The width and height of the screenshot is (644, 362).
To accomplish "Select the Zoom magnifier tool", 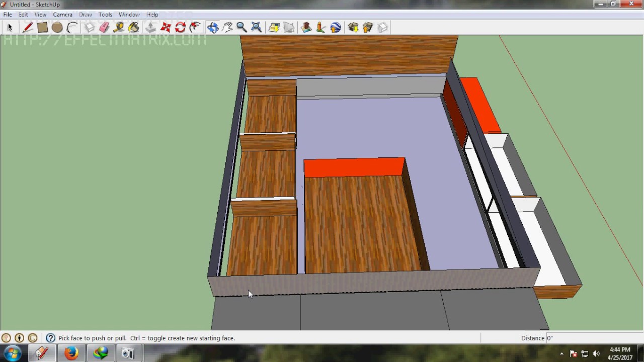I will (242, 27).
